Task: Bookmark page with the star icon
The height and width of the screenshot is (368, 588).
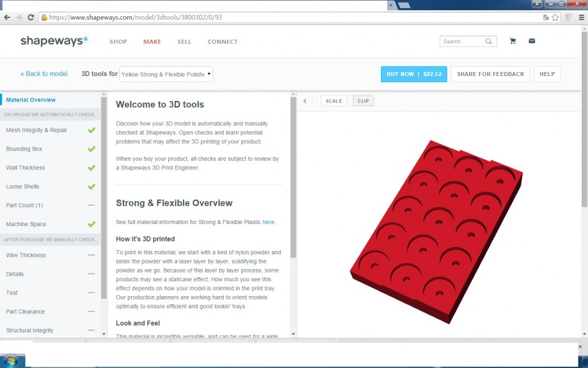Action: point(555,17)
